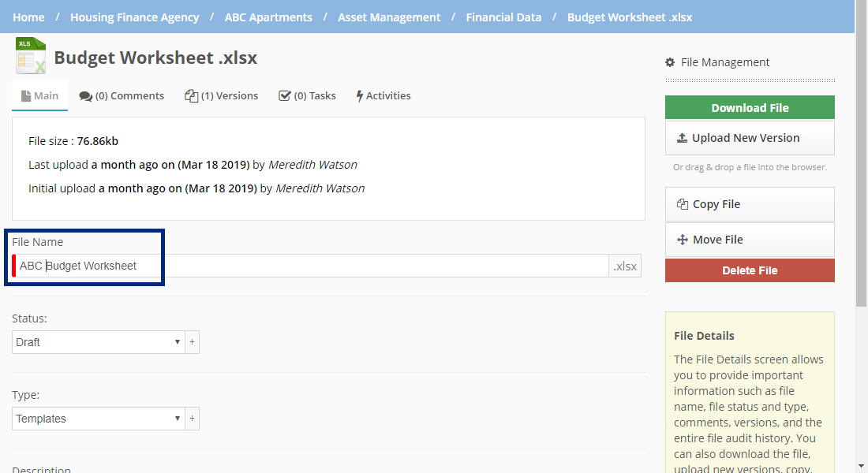Click the Copy File button
Viewport: 868px width, 473px height.
click(x=750, y=204)
